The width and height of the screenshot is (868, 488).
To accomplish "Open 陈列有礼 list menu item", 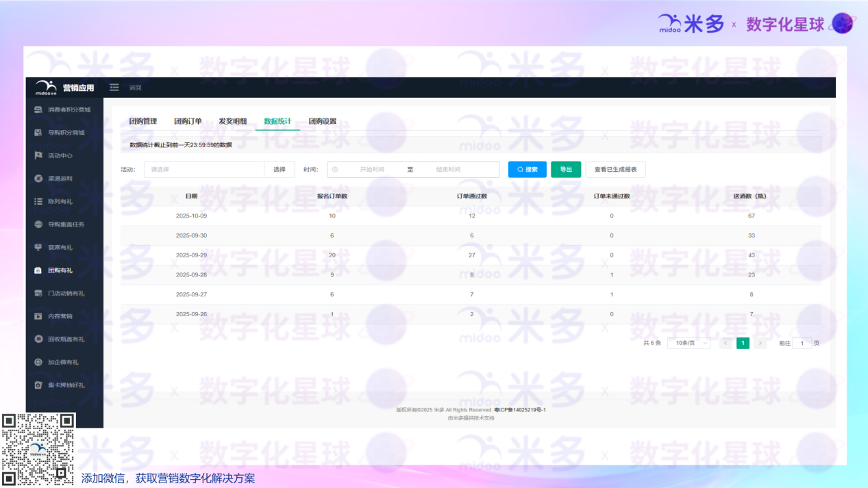I will click(60, 202).
